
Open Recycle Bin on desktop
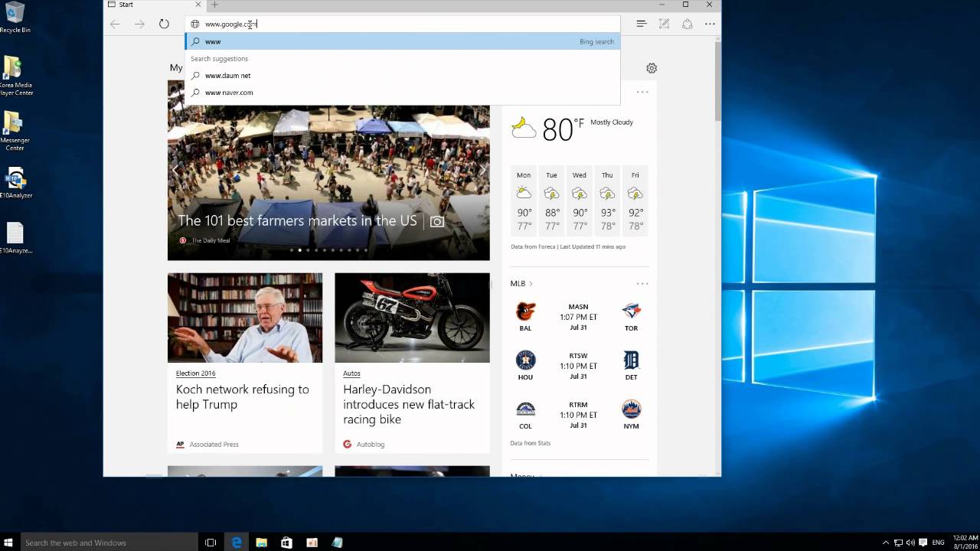[15, 18]
